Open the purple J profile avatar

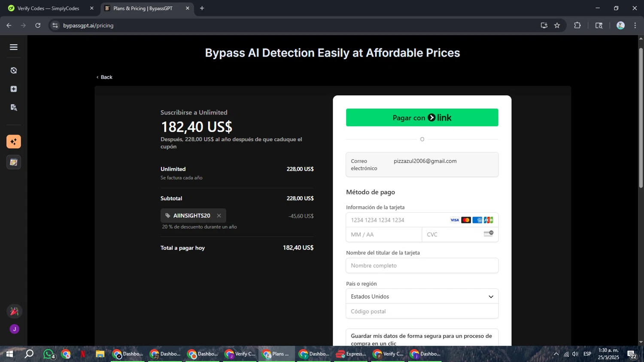coord(14,329)
